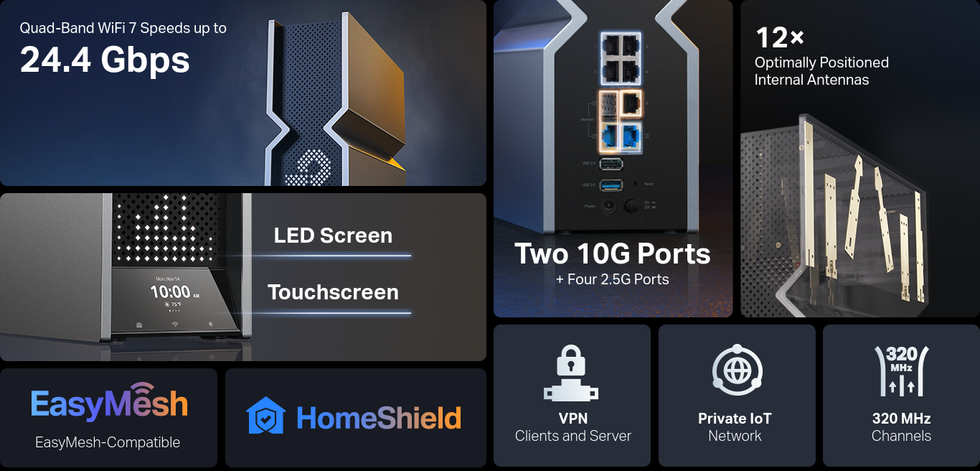Select the 24.4 Gbps speed headline
Screen dimensions: 980x471
(x=105, y=60)
